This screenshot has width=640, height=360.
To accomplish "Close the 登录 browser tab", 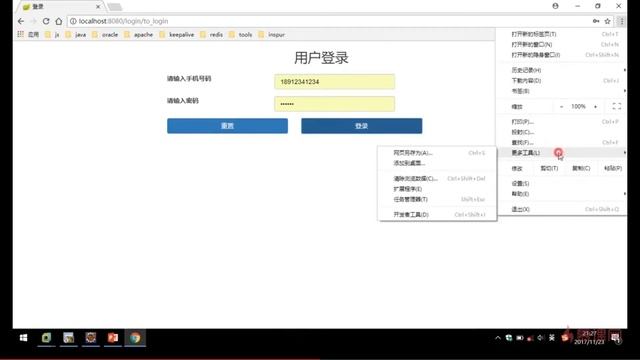I will point(98,7).
